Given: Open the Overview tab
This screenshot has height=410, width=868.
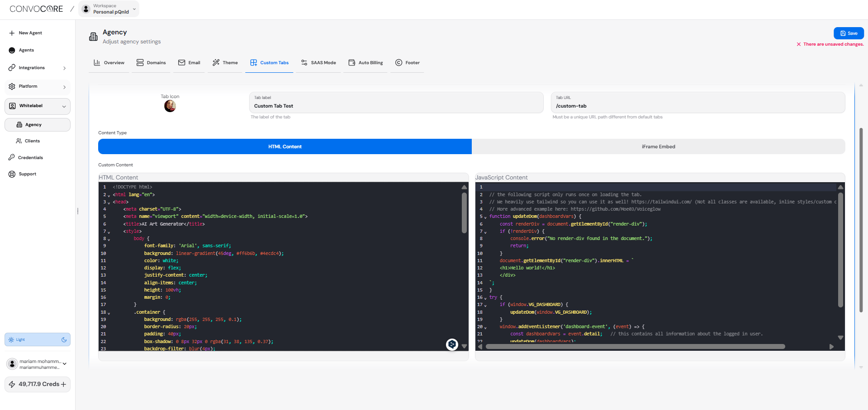Looking at the screenshot, I should point(109,63).
